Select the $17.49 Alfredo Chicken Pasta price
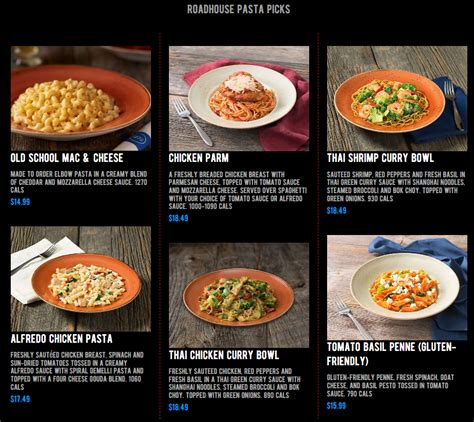This screenshot has width=474, height=422. pyautogui.click(x=20, y=399)
